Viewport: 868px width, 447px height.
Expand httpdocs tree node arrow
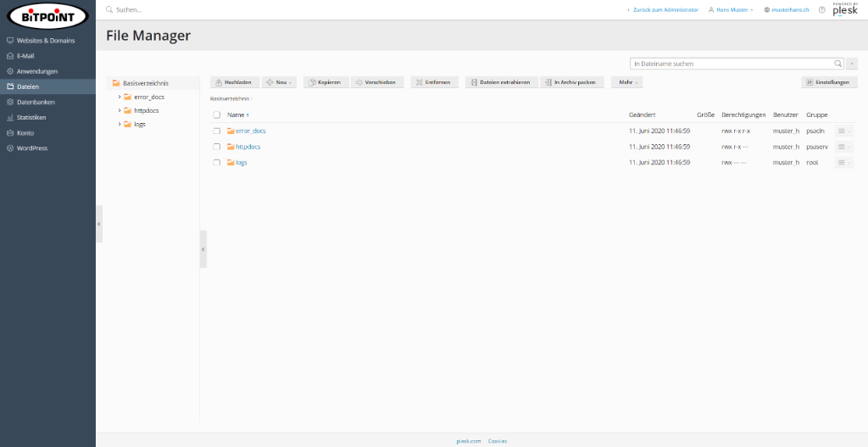120,110
